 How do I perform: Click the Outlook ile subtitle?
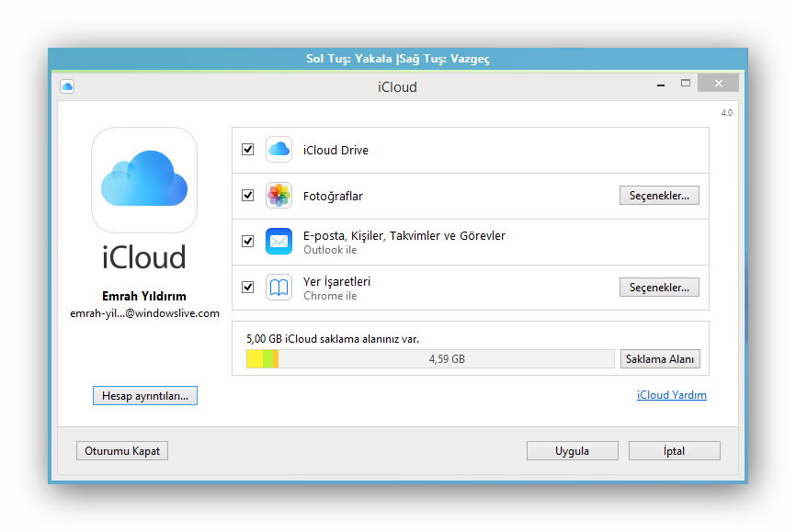tap(330, 250)
